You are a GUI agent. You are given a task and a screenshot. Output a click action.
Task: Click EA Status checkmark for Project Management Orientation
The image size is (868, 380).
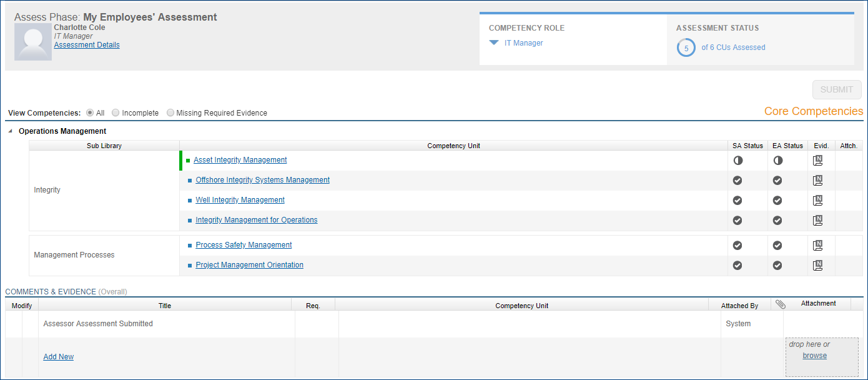777,266
